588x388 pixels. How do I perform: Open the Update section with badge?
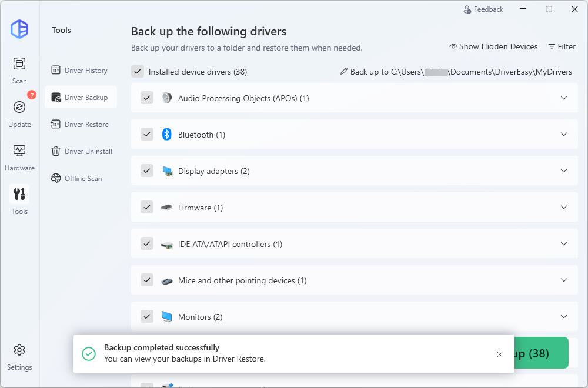click(19, 107)
